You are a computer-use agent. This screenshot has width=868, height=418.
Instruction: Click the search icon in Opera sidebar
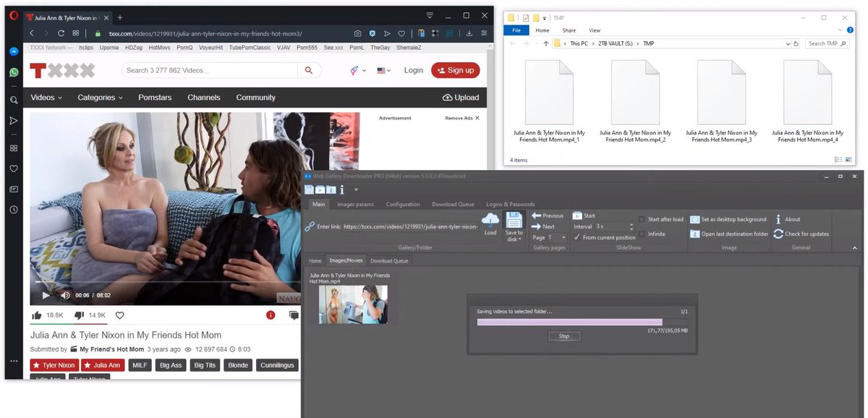pyautogui.click(x=14, y=100)
